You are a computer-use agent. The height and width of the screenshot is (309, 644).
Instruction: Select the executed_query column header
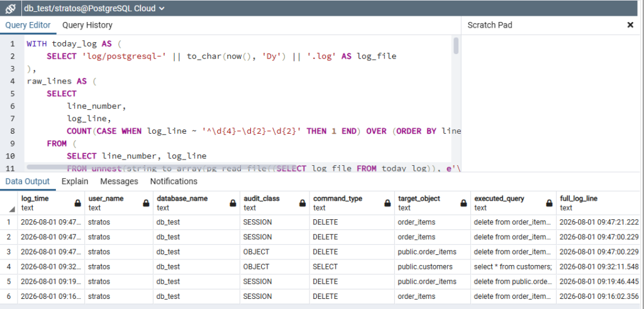[513, 203]
